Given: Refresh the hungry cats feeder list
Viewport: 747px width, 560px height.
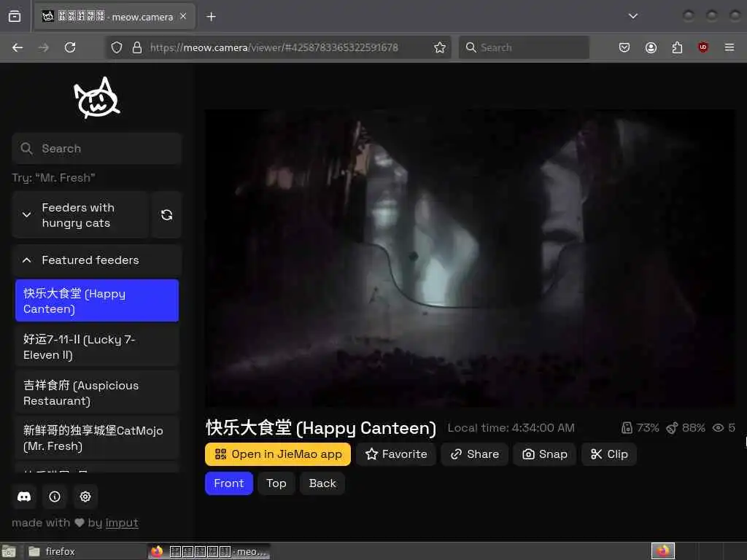Looking at the screenshot, I should coord(166,215).
